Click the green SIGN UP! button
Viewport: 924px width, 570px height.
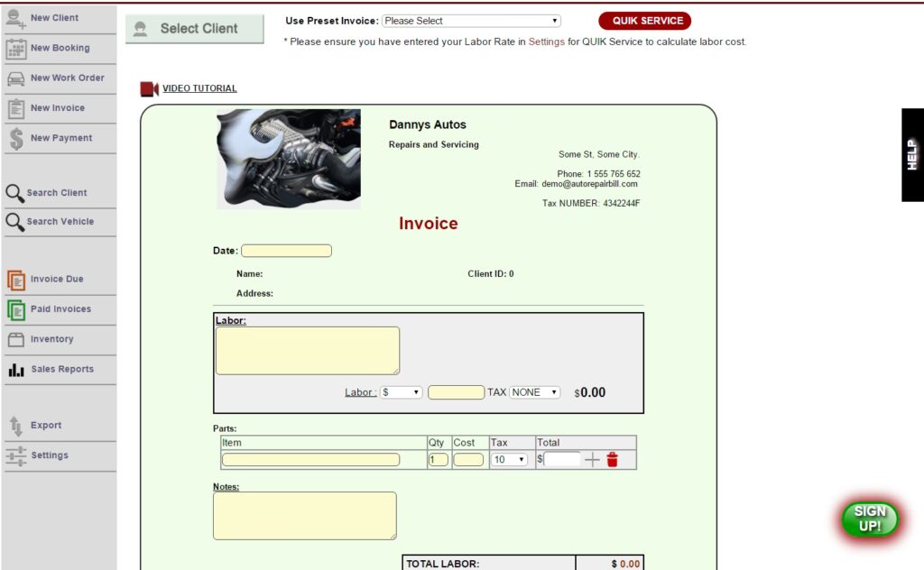[x=870, y=519]
